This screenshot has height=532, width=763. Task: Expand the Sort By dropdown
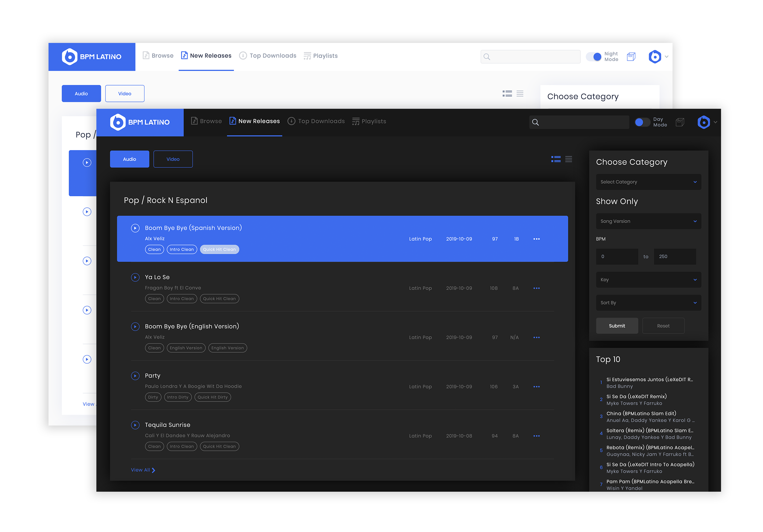[x=648, y=303]
